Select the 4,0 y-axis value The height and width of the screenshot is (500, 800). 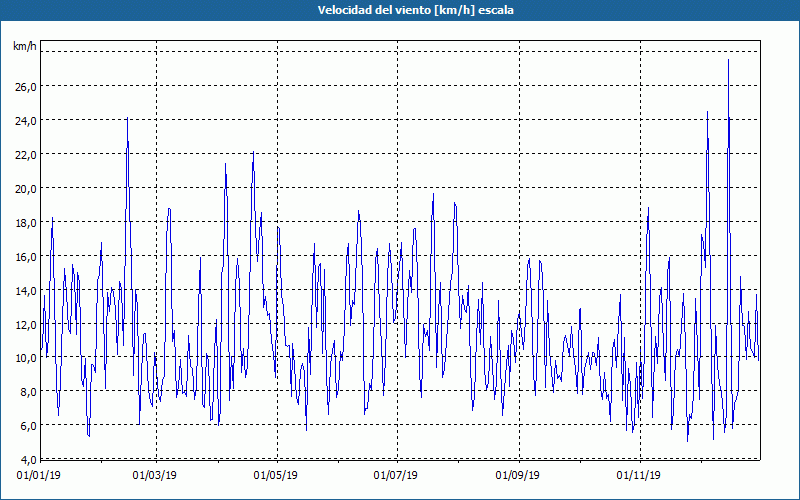coord(29,459)
